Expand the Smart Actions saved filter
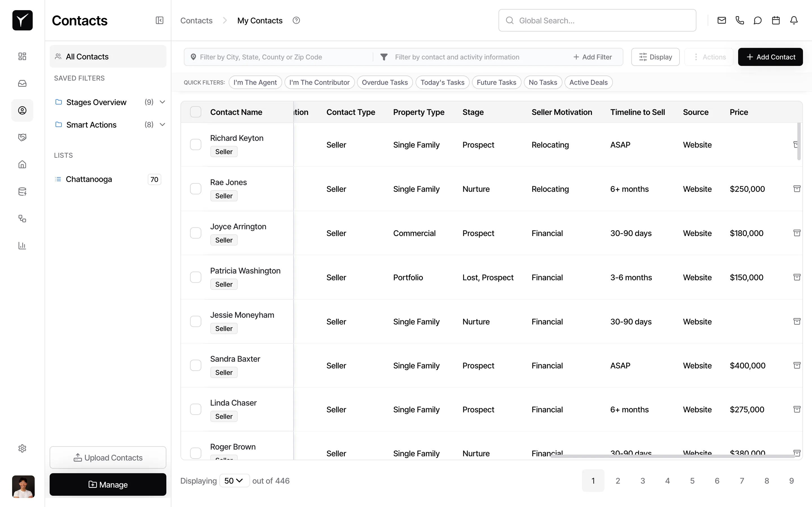 click(x=162, y=124)
